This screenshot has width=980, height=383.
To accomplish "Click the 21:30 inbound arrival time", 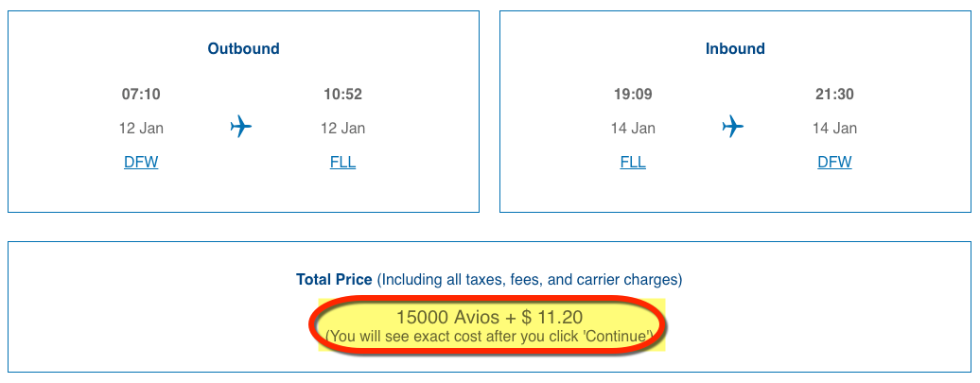I will point(834,95).
